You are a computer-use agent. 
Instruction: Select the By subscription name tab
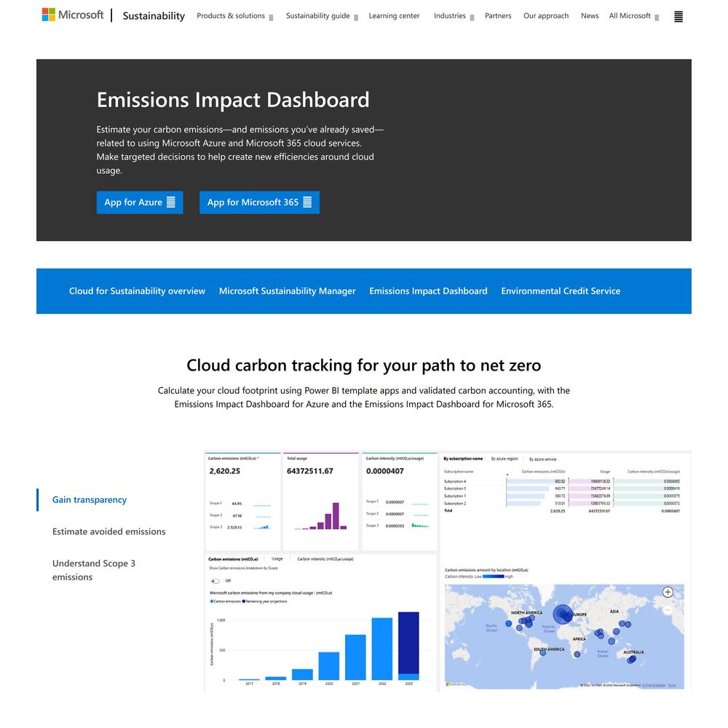(463, 459)
